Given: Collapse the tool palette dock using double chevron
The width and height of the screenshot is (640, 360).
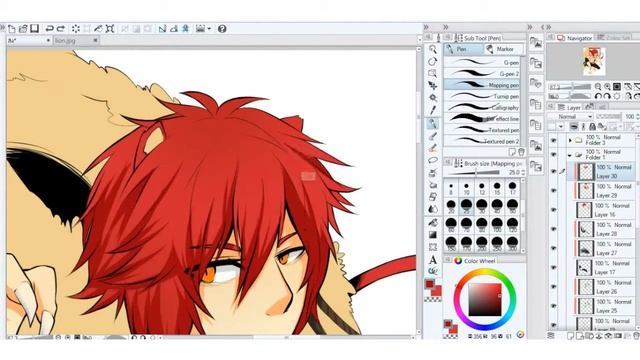Looking at the screenshot, I should (426, 27).
